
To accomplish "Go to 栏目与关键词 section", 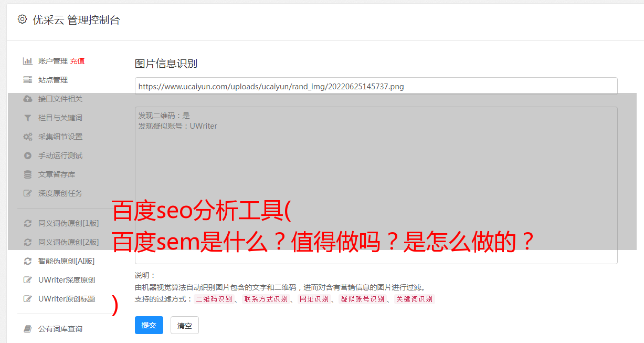I will (x=60, y=118).
